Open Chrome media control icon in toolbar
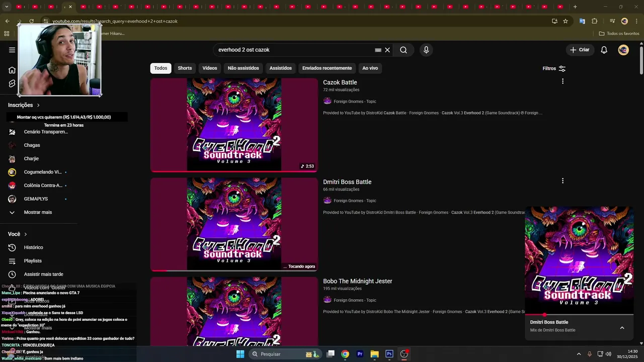This screenshot has height=362, width=644. 612,21
